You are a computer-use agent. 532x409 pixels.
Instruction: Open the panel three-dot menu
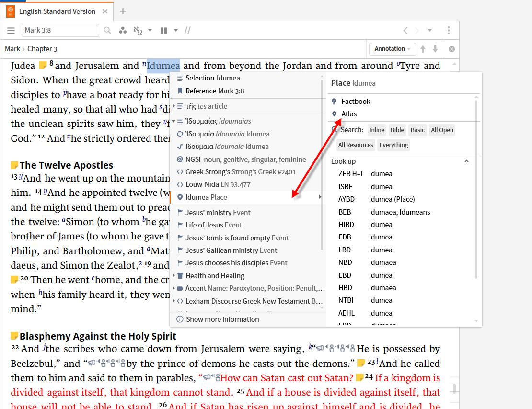point(449,31)
